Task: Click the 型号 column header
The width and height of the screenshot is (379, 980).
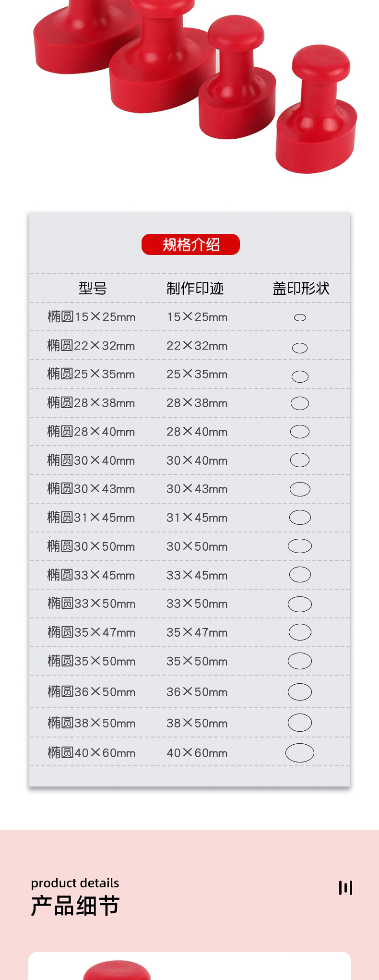Action: pos(93,288)
